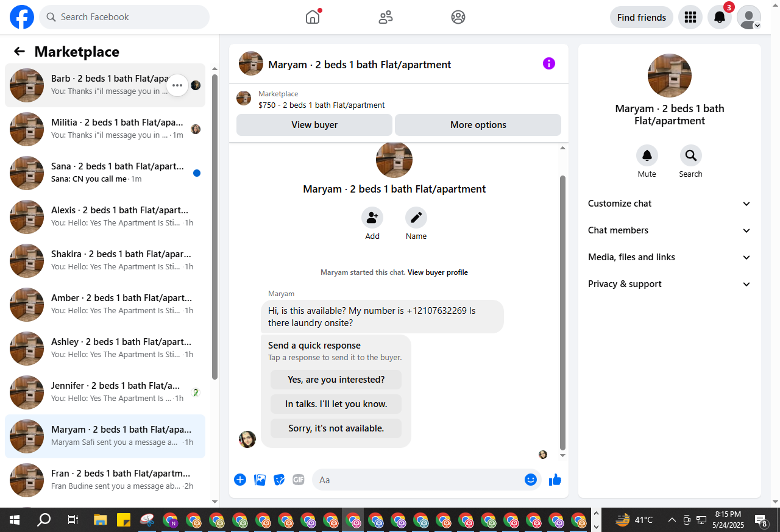Send a thumbs-up like
Viewport: 780px width, 532px height.
(x=555, y=480)
